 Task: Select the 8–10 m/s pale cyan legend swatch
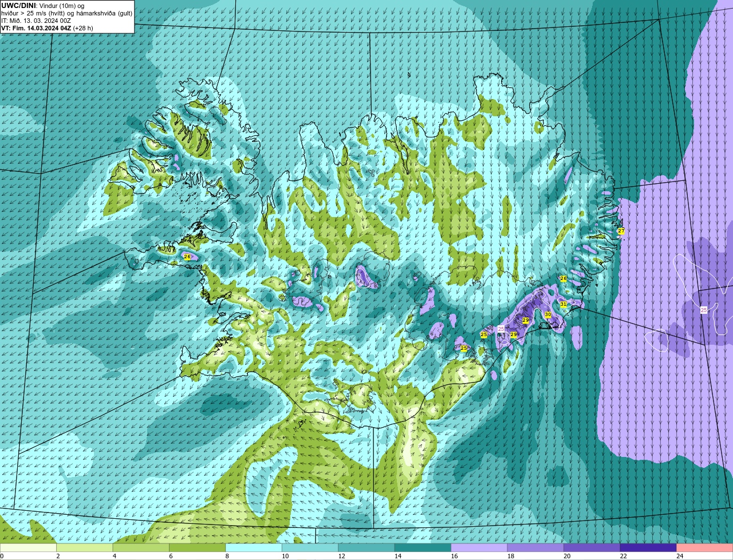click(x=254, y=547)
